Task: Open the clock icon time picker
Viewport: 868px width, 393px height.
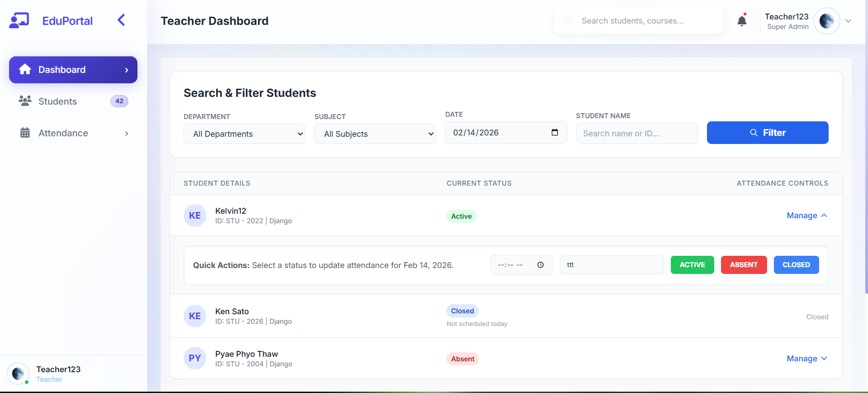Action: pos(541,265)
